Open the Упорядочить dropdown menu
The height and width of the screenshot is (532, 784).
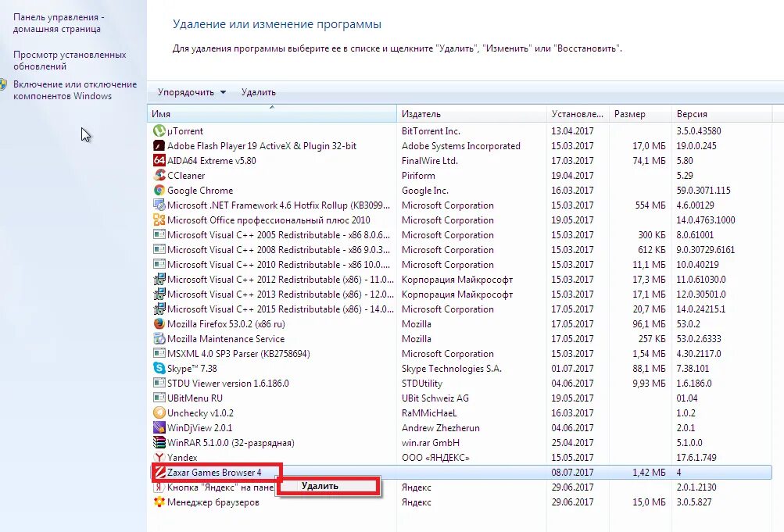point(192,92)
